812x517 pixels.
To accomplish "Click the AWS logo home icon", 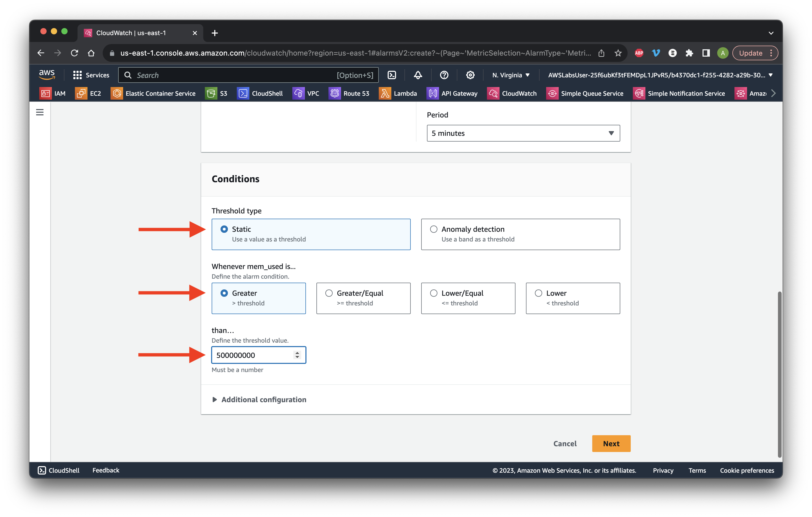I will click(47, 74).
